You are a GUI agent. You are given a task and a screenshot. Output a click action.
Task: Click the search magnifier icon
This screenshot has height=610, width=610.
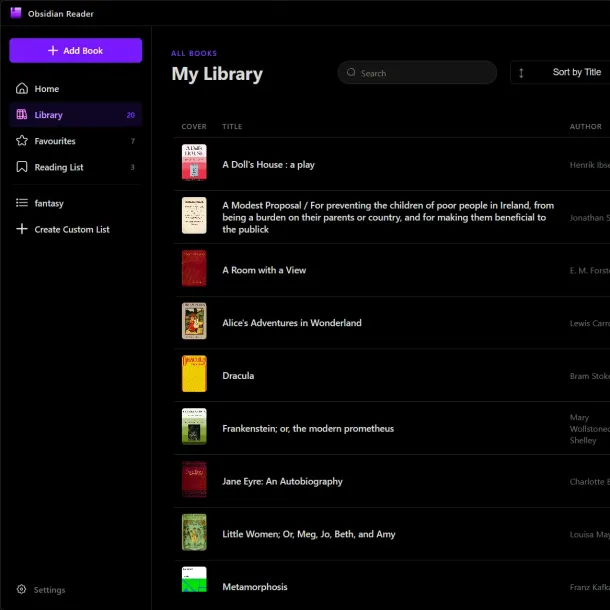click(x=351, y=72)
